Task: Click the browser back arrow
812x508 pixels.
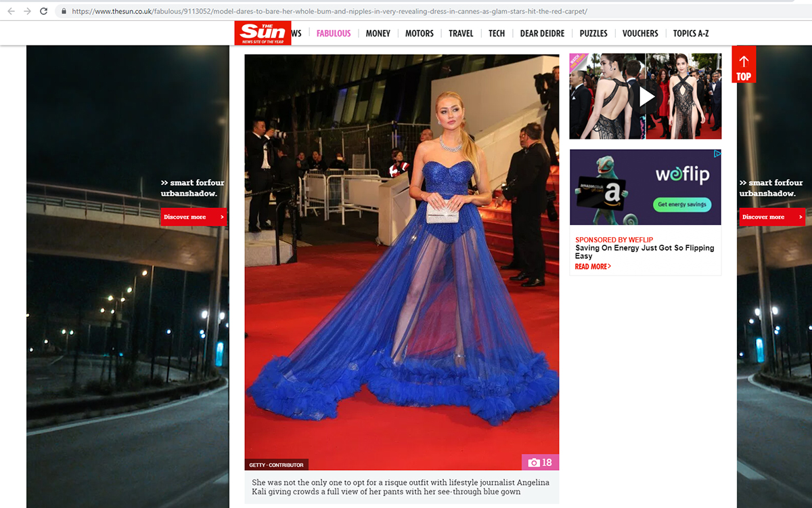Action: [11, 11]
